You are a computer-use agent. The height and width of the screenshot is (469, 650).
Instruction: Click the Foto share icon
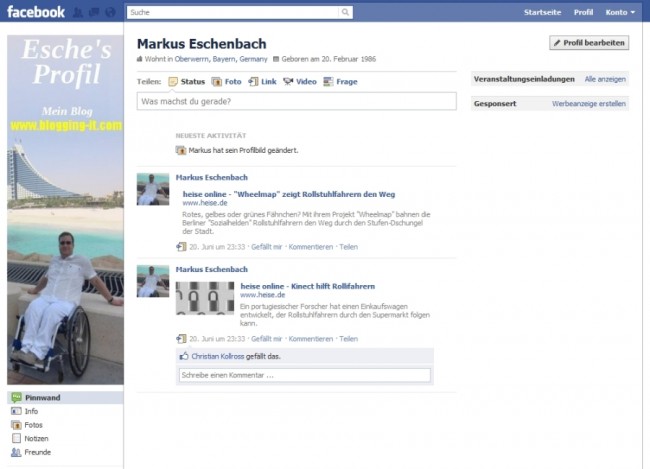pos(216,82)
